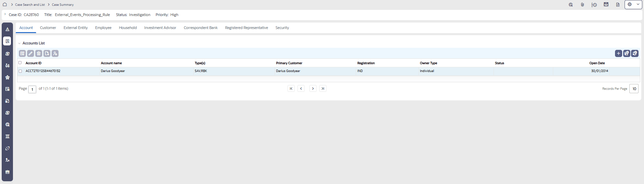The height and width of the screenshot is (184, 644).
Task: Open the table layout sidebar icon
Action: coord(7,89)
